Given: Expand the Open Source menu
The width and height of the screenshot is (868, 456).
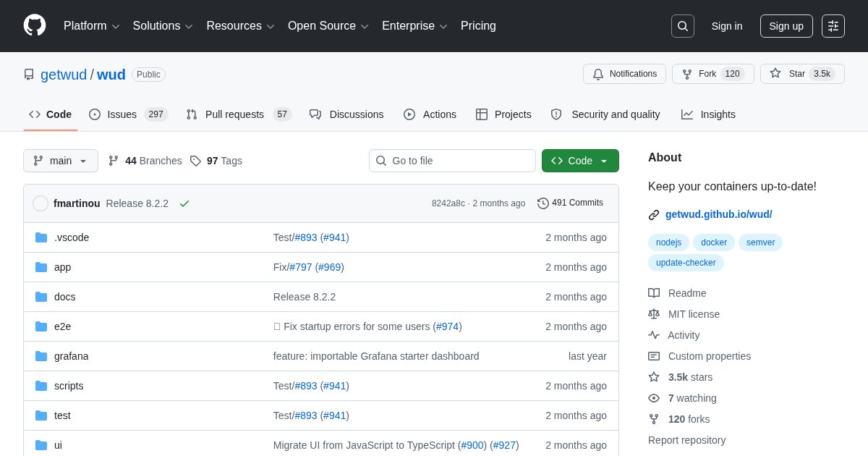Looking at the screenshot, I should 328,26.
